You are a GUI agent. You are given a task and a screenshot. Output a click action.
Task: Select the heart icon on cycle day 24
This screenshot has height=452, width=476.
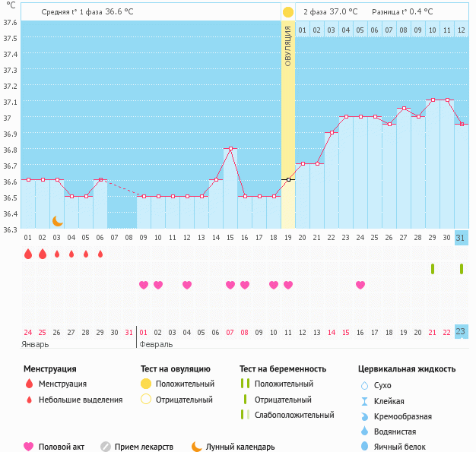360,285
